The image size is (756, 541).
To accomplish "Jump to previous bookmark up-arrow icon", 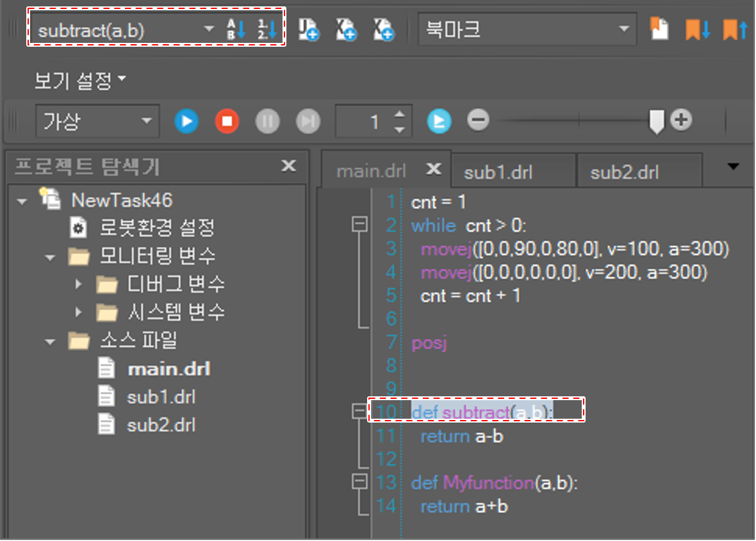I will tap(735, 29).
